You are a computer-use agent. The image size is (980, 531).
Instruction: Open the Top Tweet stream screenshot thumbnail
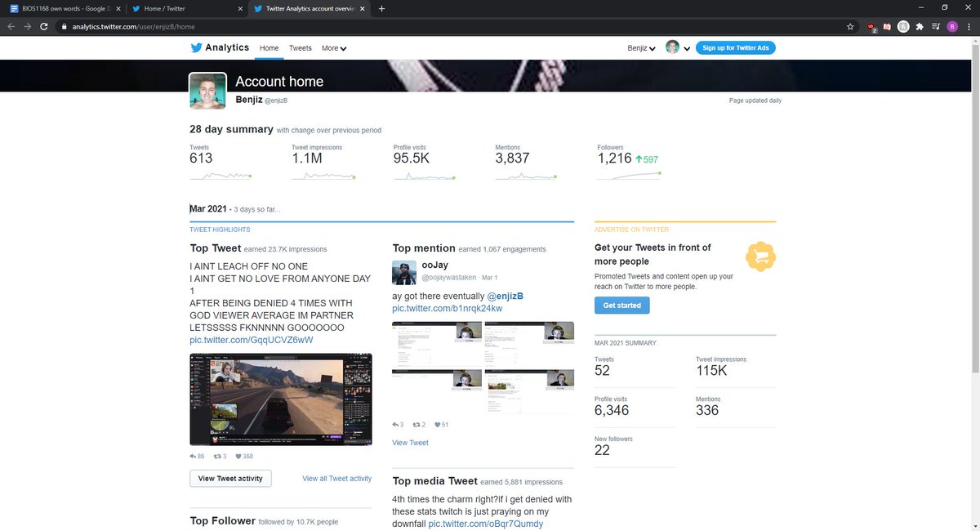[x=280, y=399]
